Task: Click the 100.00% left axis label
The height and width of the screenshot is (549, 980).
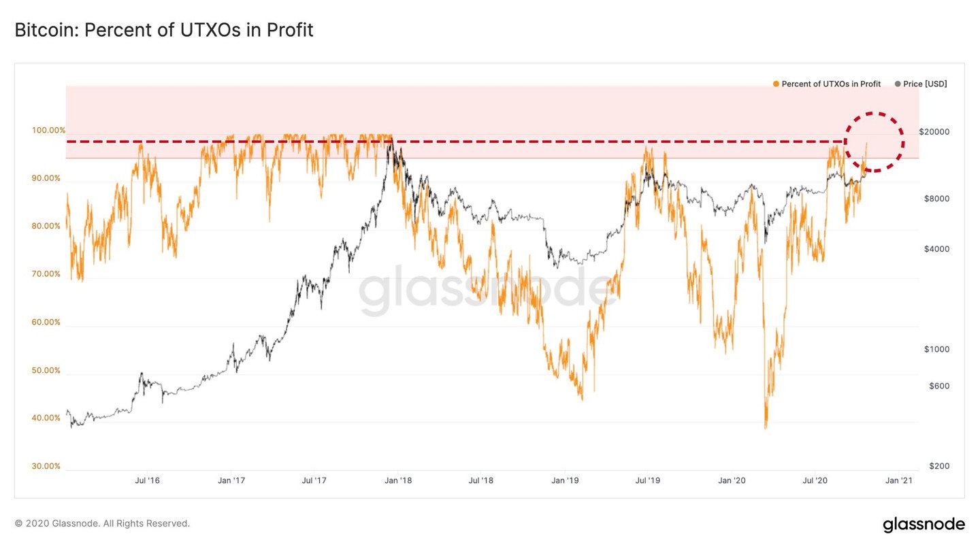Action: [x=48, y=130]
